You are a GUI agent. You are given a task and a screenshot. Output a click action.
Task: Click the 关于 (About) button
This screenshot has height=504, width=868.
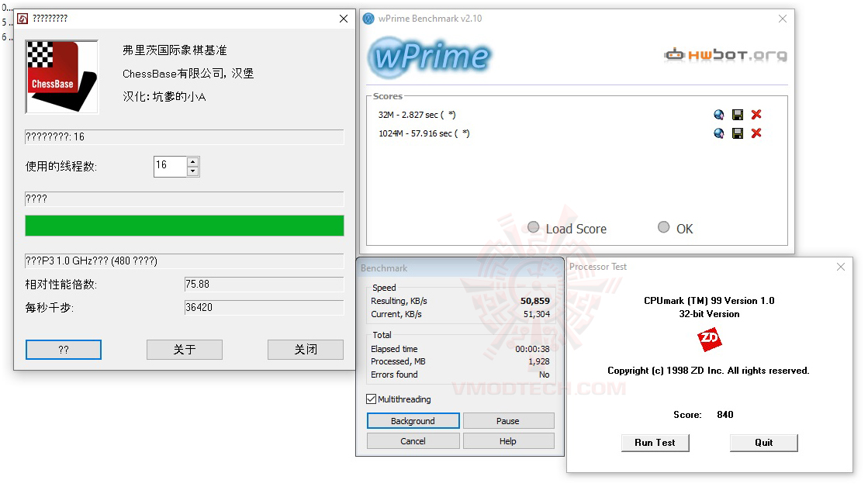coord(185,350)
